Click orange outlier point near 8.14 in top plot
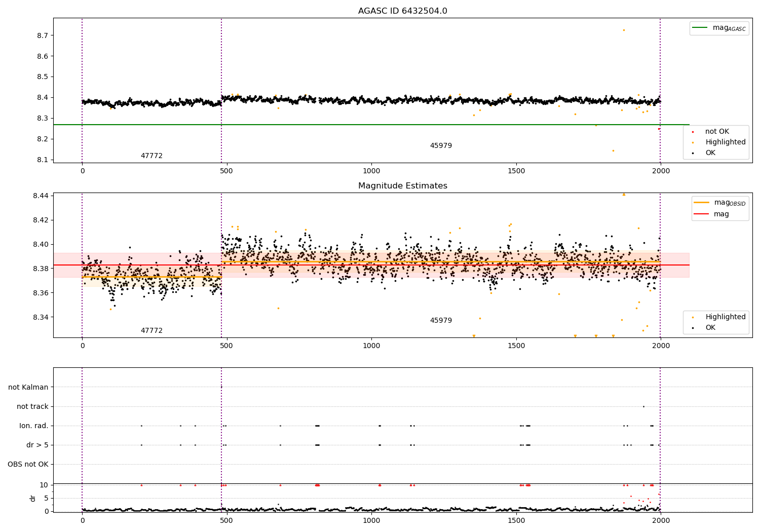The width and height of the screenshot is (760, 532). coord(613,150)
